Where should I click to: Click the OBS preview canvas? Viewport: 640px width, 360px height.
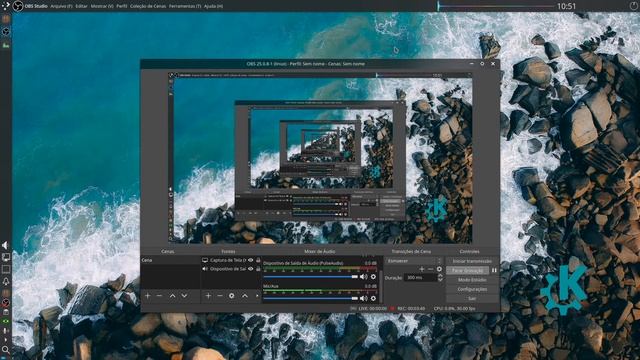click(320, 158)
